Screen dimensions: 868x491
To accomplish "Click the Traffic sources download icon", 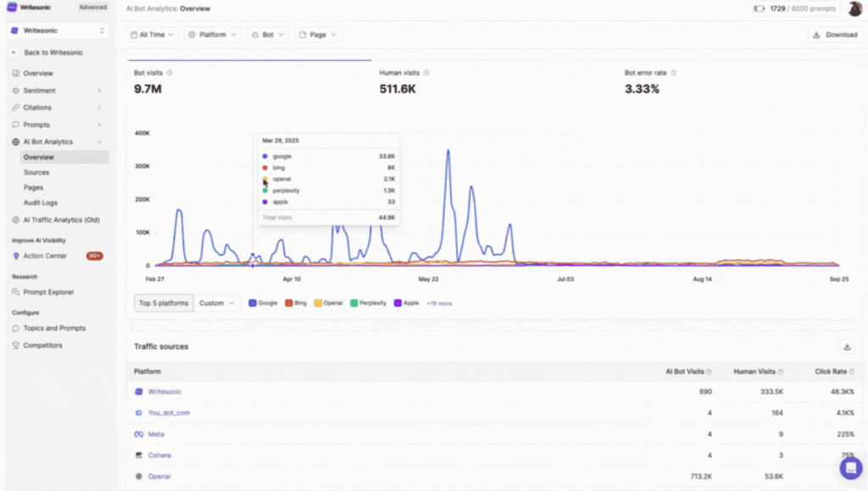I will coord(847,347).
